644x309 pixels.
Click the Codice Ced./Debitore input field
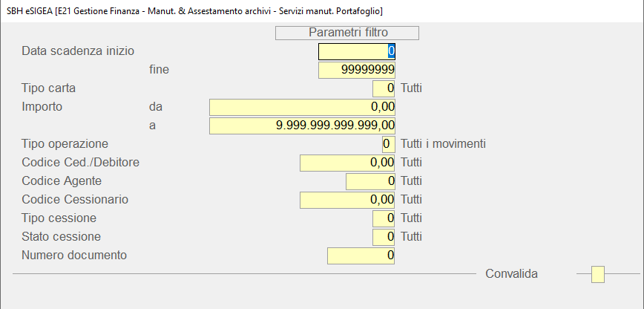[x=347, y=162]
